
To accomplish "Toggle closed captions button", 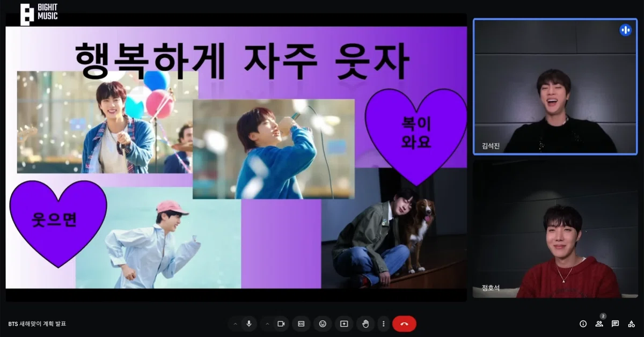I will click(301, 324).
